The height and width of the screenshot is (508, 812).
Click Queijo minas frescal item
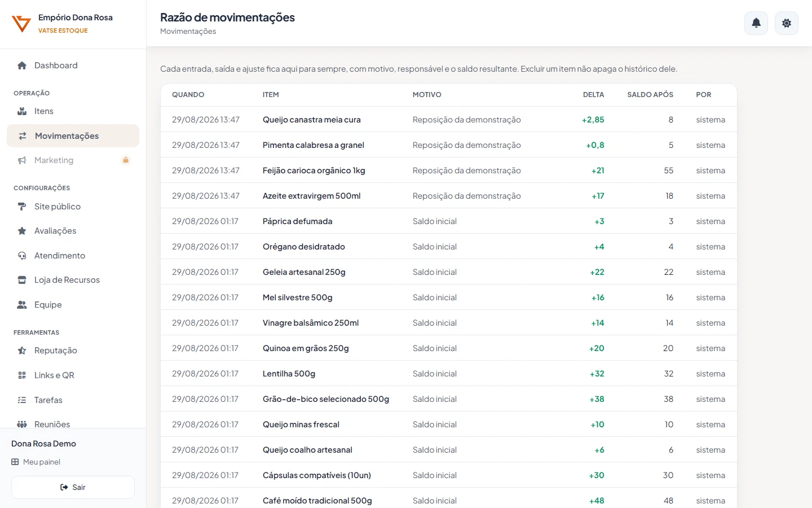301,424
